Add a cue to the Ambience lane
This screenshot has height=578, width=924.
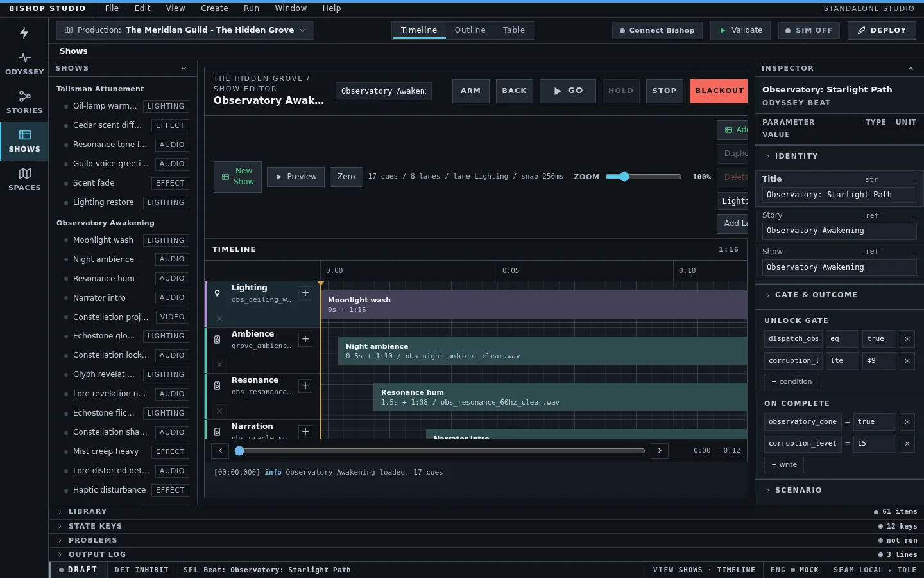point(305,339)
